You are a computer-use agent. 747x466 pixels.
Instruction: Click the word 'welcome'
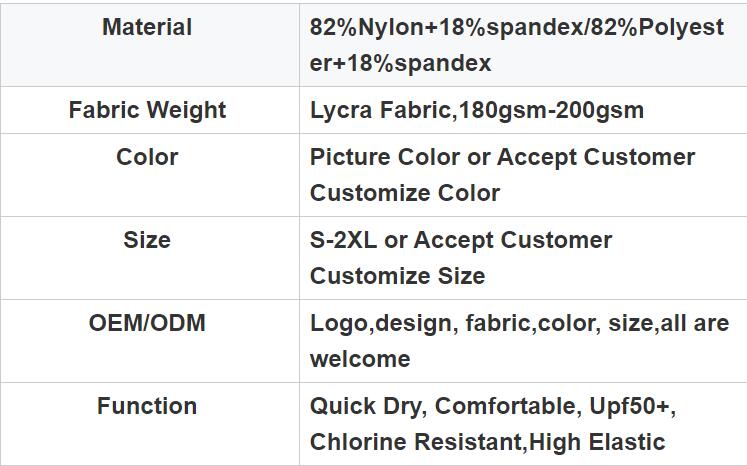pos(360,359)
